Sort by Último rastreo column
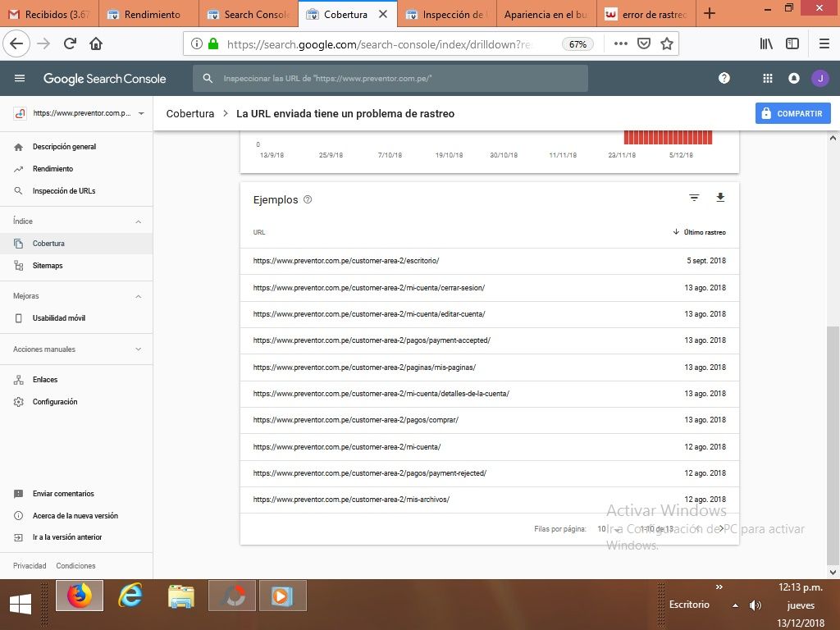This screenshot has height=630, width=840. tap(699, 232)
